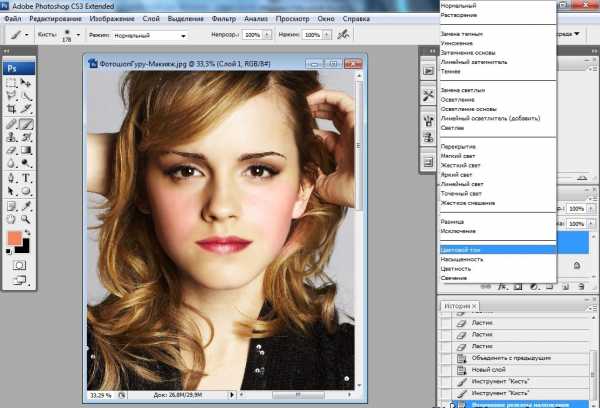Click zoom percentage field in status bar
This screenshot has width=600, height=408.
[101, 395]
